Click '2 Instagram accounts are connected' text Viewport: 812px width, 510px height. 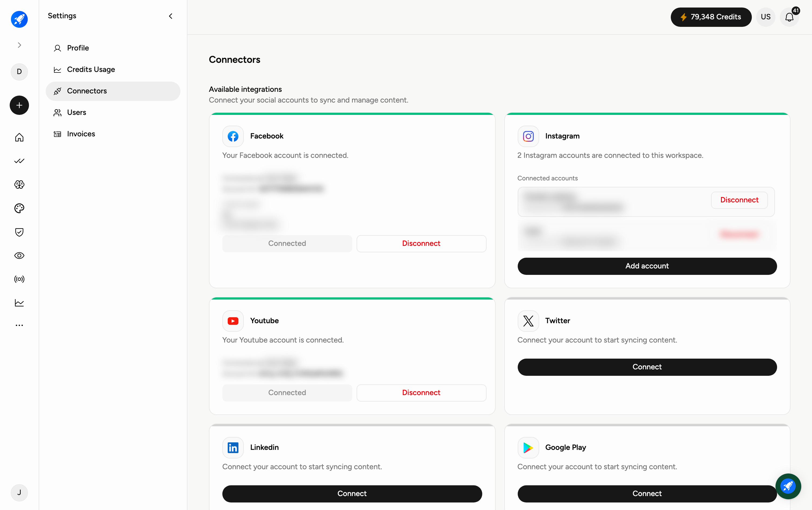610,155
